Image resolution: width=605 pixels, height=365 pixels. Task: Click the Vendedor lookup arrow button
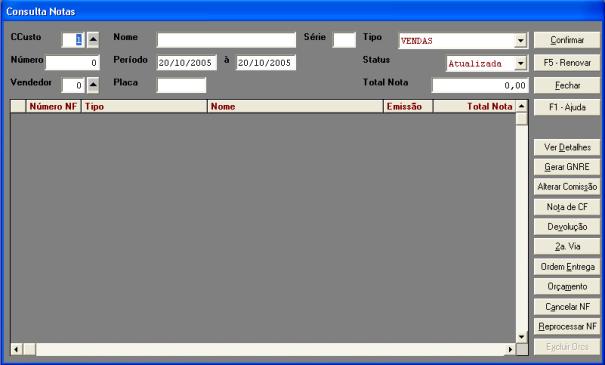93,85
